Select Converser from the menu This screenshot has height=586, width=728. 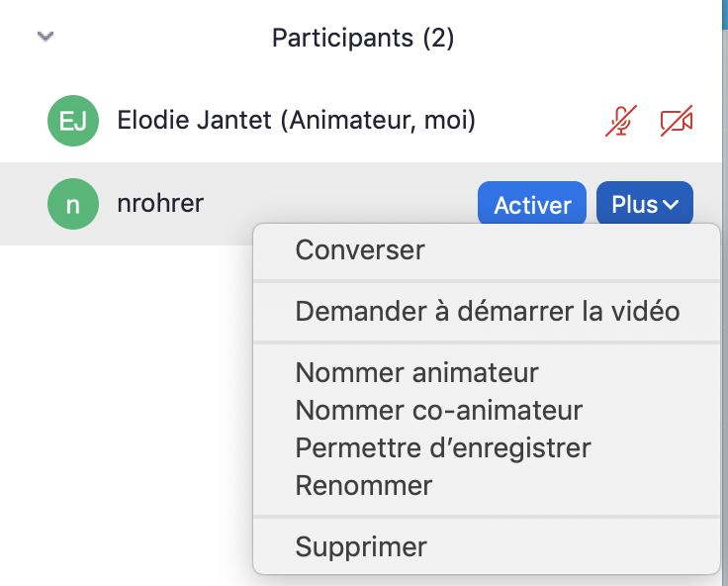[360, 250]
